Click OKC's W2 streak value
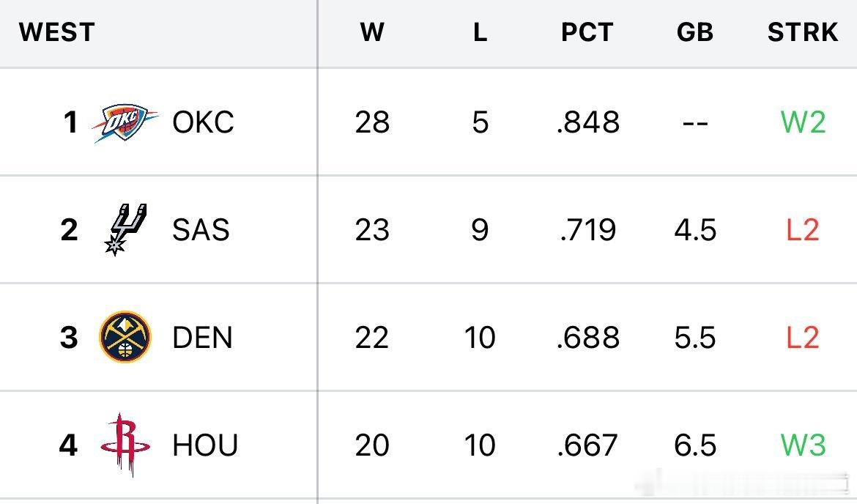The image size is (857, 504). tap(803, 122)
